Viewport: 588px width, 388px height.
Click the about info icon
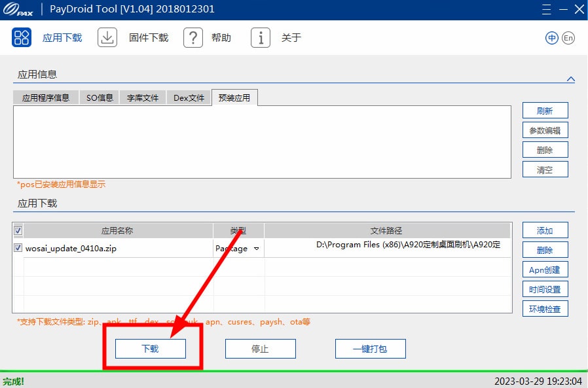(261, 37)
